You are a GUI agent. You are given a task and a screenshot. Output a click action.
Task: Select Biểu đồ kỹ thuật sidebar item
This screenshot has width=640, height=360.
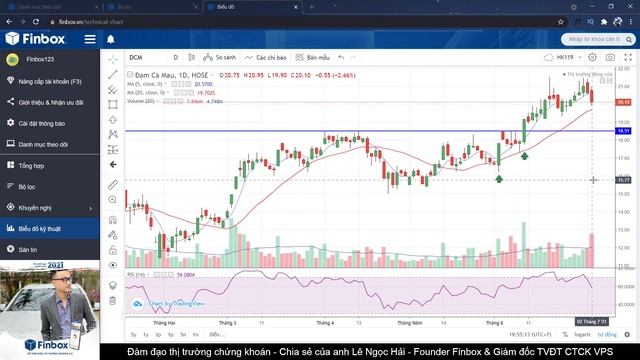[50, 229]
